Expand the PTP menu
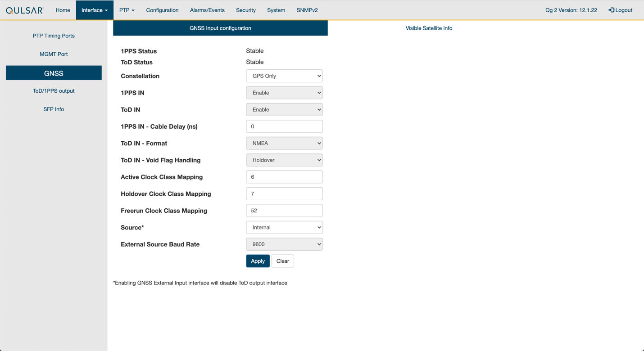This screenshot has width=644, height=351. pos(127,10)
